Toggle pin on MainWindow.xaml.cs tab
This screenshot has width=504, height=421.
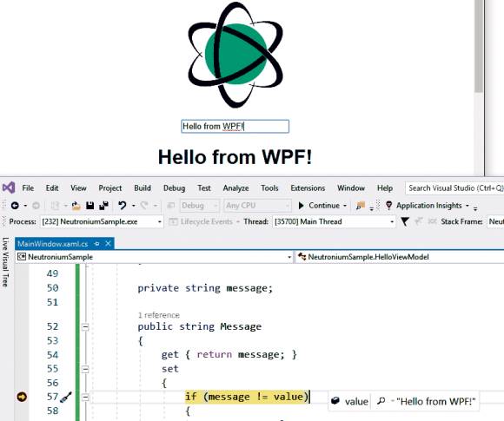(x=96, y=244)
